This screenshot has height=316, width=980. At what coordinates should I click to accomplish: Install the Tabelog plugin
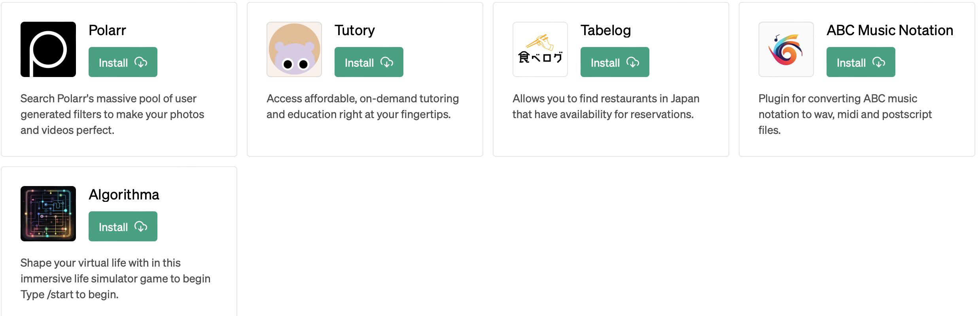pyautogui.click(x=615, y=62)
